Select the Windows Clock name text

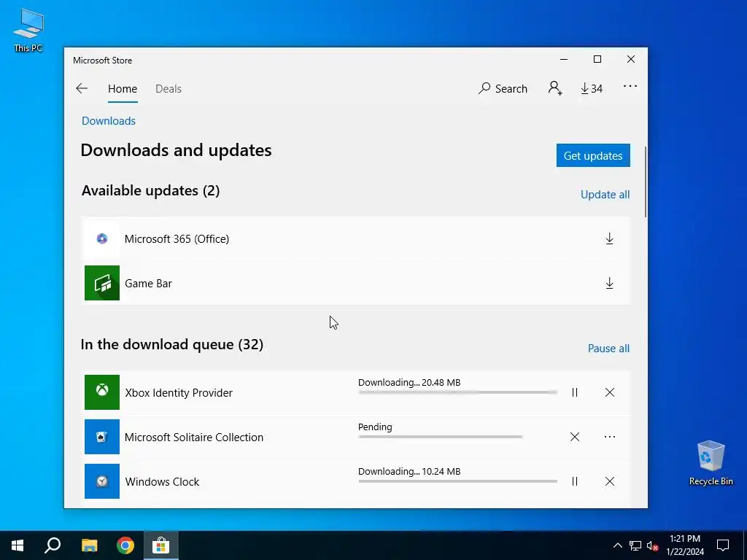pyautogui.click(x=162, y=482)
